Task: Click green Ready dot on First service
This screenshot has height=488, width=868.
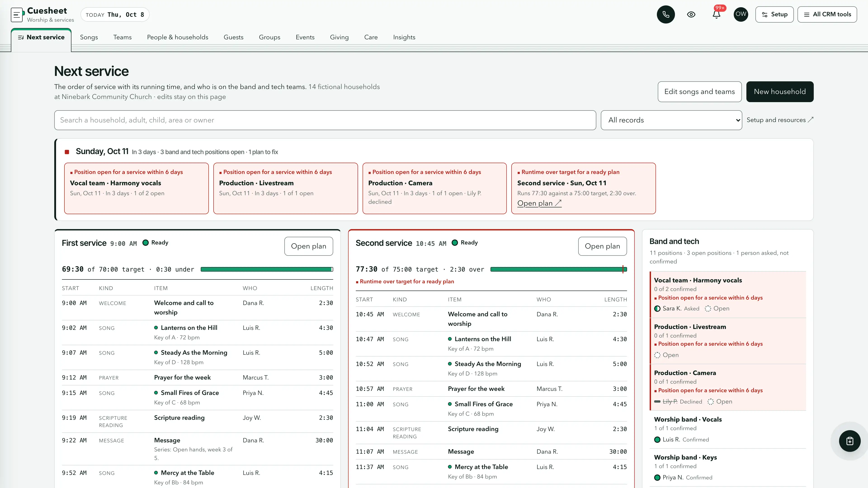Action: 146,243
